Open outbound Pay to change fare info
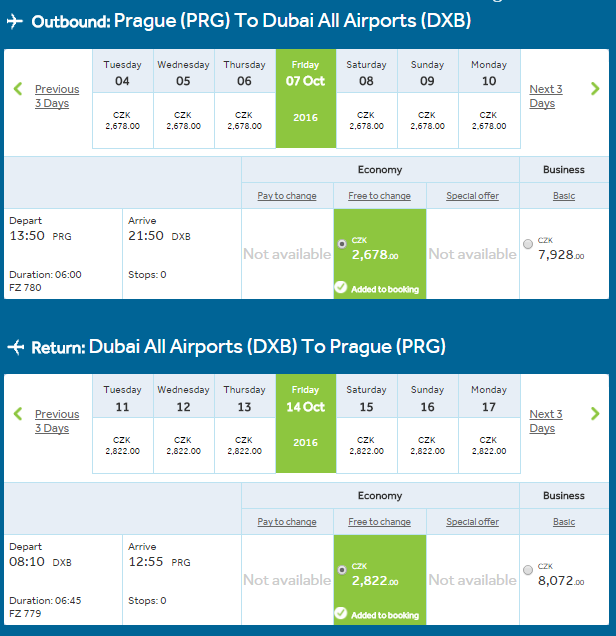This screenshot has height=636, width=616. pyautogui.click(x=287, y=196)
